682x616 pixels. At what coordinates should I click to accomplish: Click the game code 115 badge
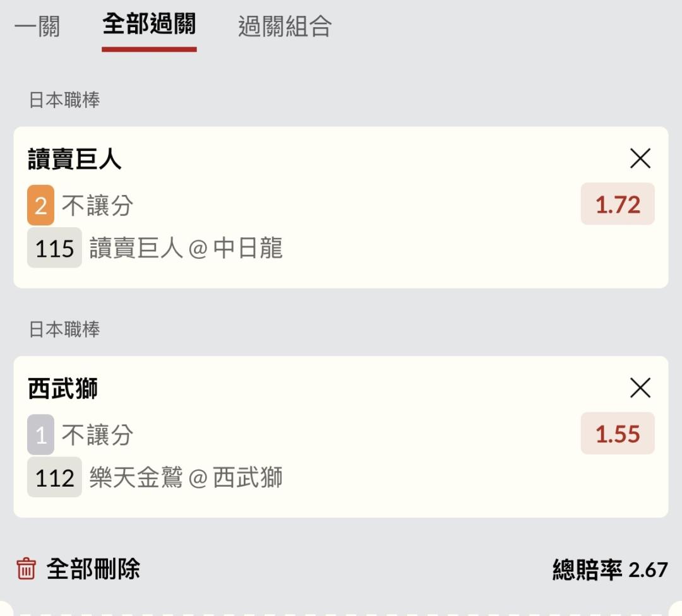[x=54, y=248]
